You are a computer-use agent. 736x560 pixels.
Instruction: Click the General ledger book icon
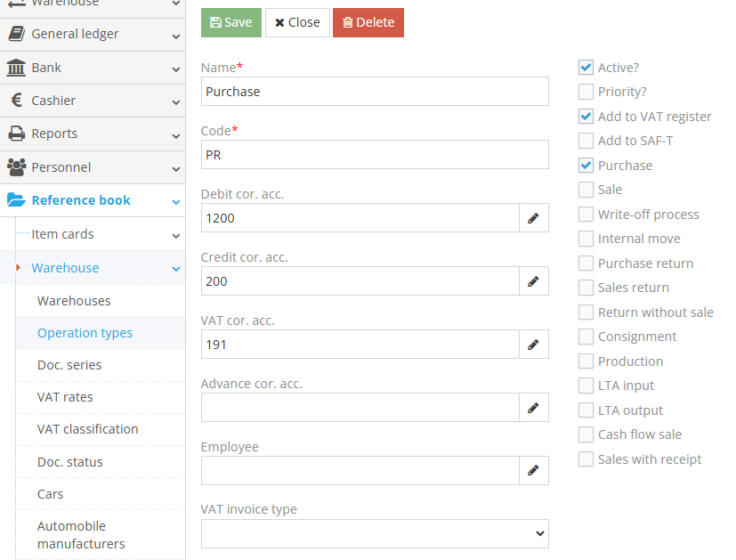click(16, 34)
